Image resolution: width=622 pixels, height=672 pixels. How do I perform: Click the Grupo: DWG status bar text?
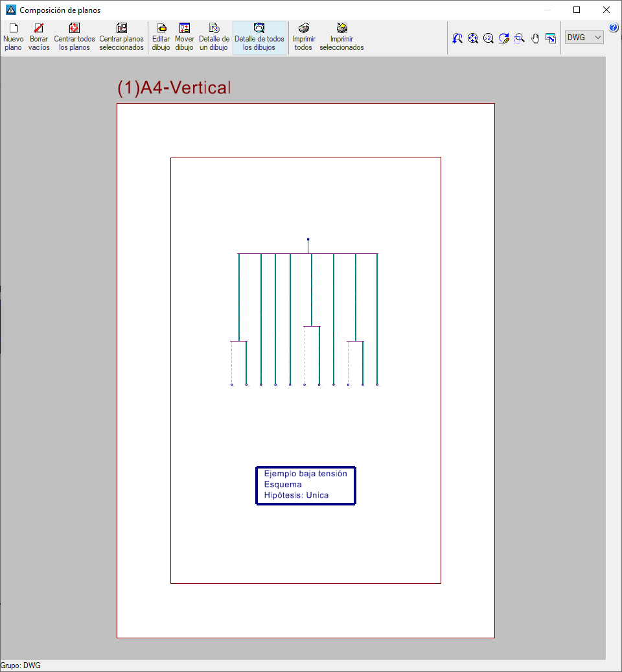point(21,666)
